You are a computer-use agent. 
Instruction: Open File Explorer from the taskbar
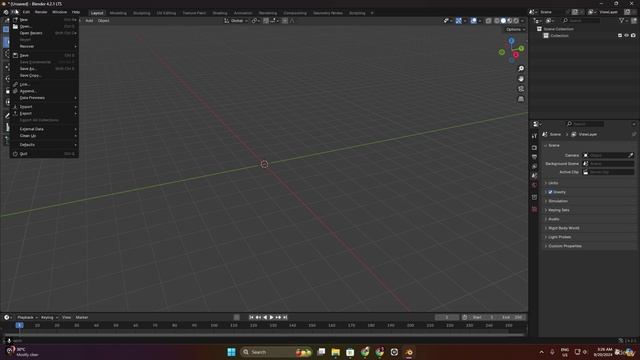pos(336,352)
